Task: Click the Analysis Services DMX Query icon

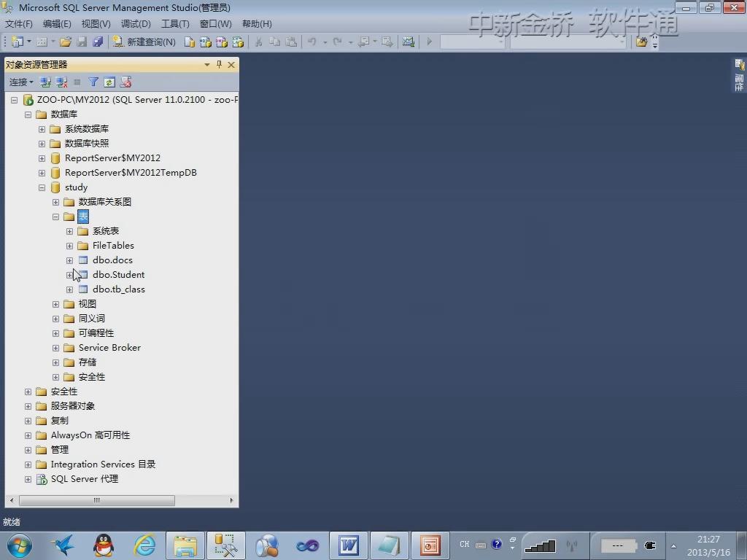Action: [x=222, y=42]
